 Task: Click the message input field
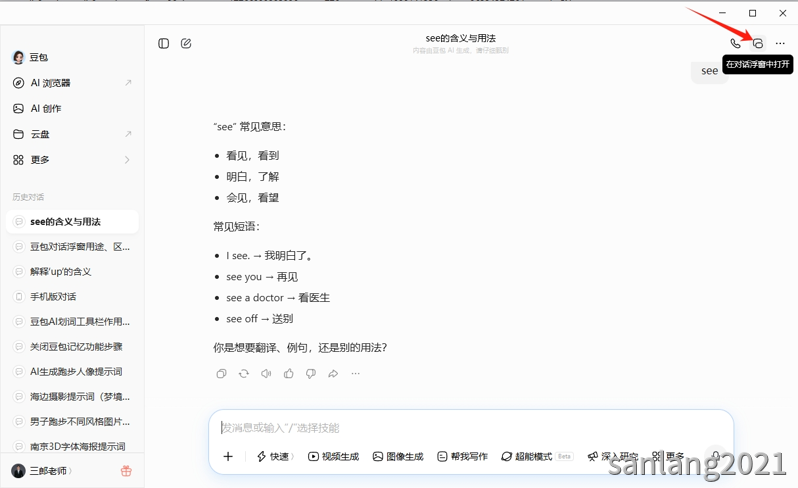[x=471, y=428]
